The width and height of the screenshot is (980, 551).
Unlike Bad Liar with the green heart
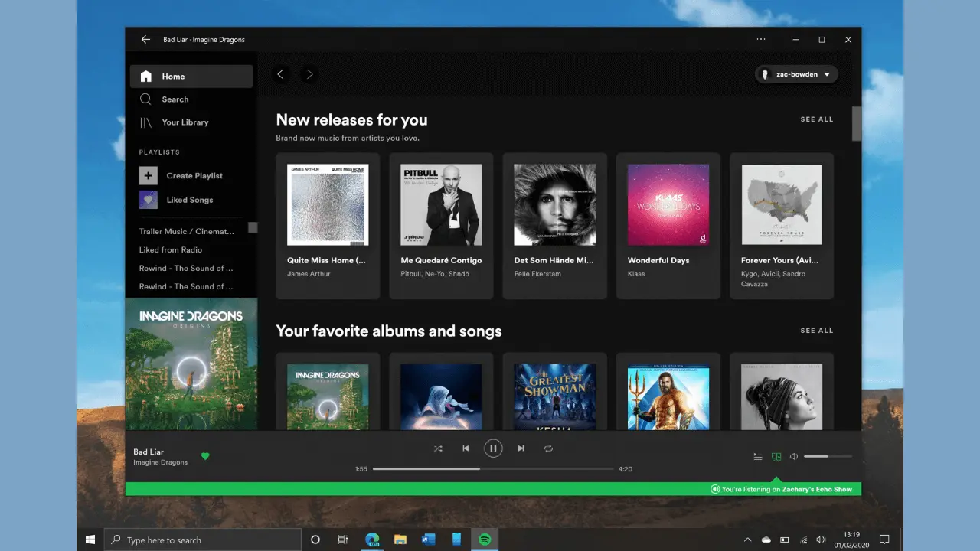pos(205,456)
